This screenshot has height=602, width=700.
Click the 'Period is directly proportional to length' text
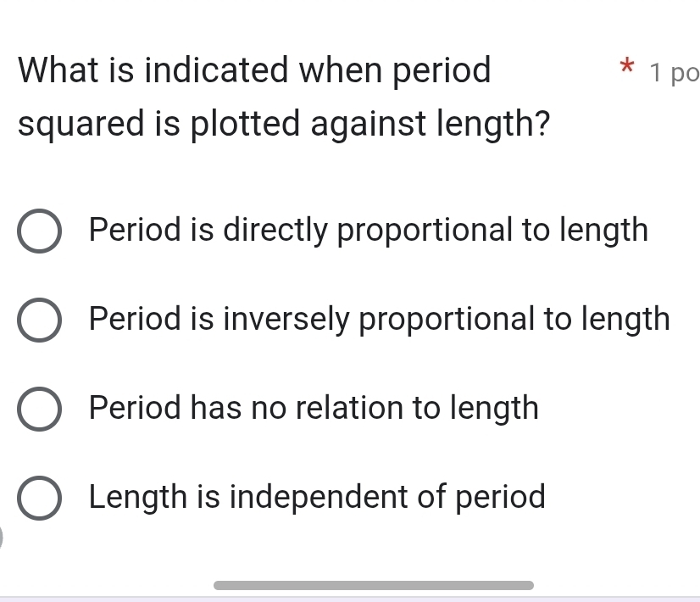368,230
